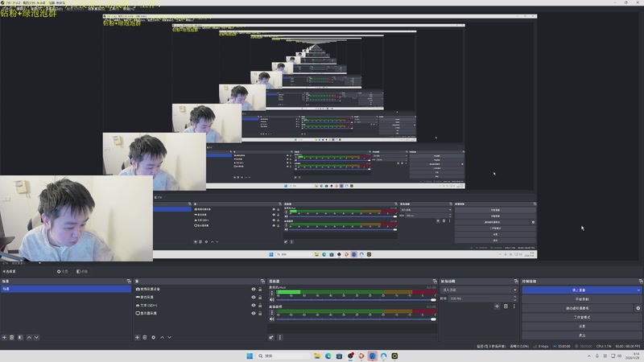Click the Exit button in Controls

pos(582,335)
